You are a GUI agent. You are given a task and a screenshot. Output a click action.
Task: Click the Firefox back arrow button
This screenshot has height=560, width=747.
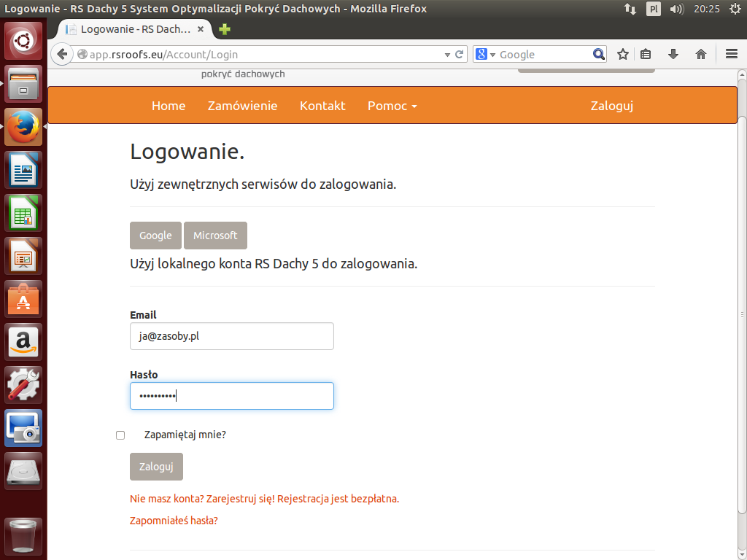(x=62, y=55)
